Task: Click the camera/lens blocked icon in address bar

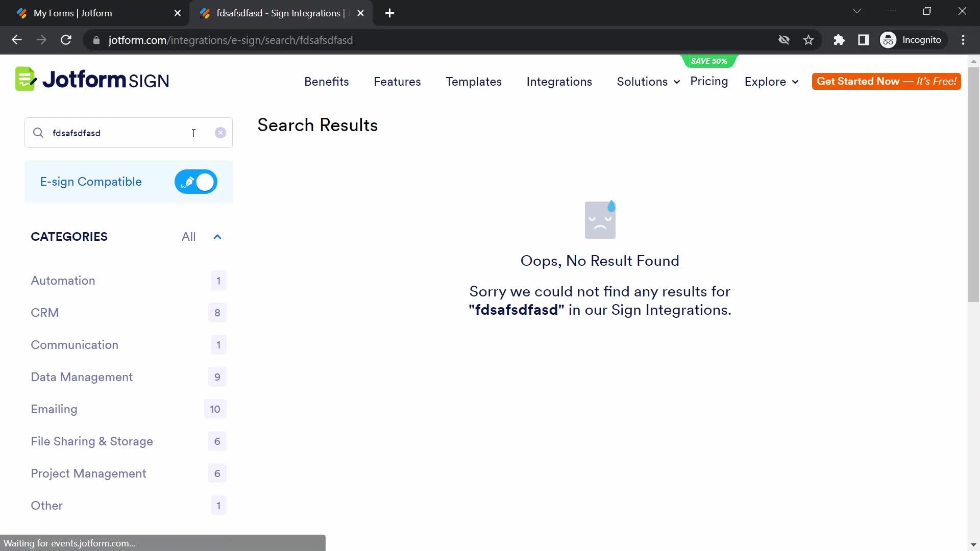Action: pyautogui.click(x=784, y=39)
